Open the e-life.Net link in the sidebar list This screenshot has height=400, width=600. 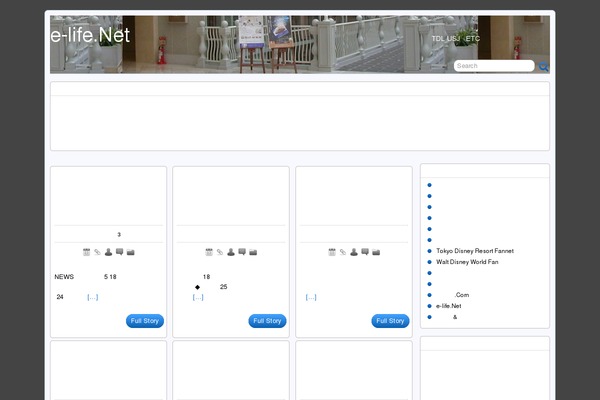click(448, 306)
